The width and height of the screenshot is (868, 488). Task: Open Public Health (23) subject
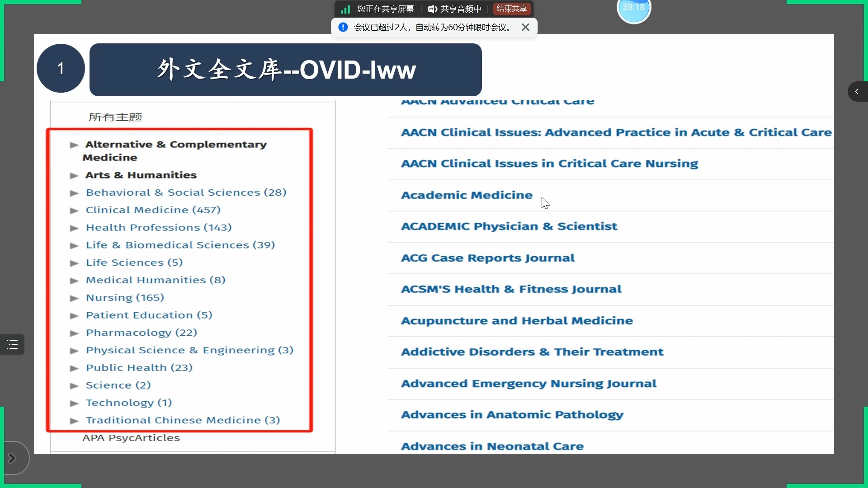[139, 368]
